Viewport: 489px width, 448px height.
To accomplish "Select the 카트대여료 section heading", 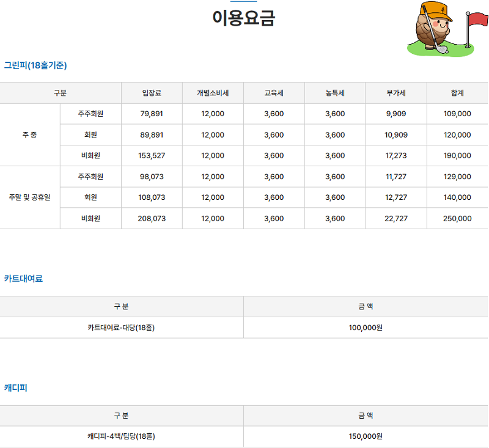I will (23, 278).
